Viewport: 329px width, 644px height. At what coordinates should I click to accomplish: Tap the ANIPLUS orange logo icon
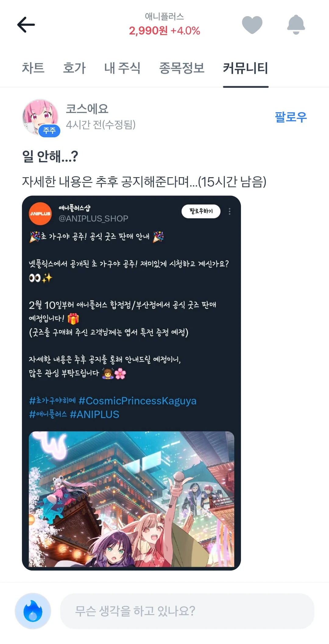tap(40, 213)
